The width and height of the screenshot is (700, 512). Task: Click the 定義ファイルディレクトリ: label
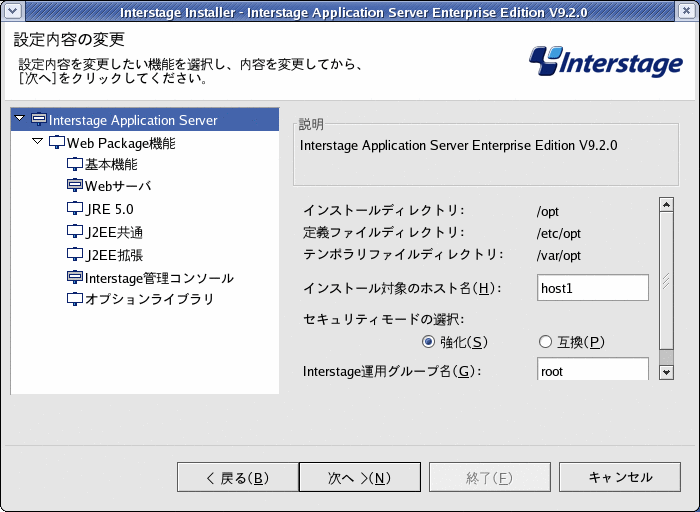click(384, 232)
